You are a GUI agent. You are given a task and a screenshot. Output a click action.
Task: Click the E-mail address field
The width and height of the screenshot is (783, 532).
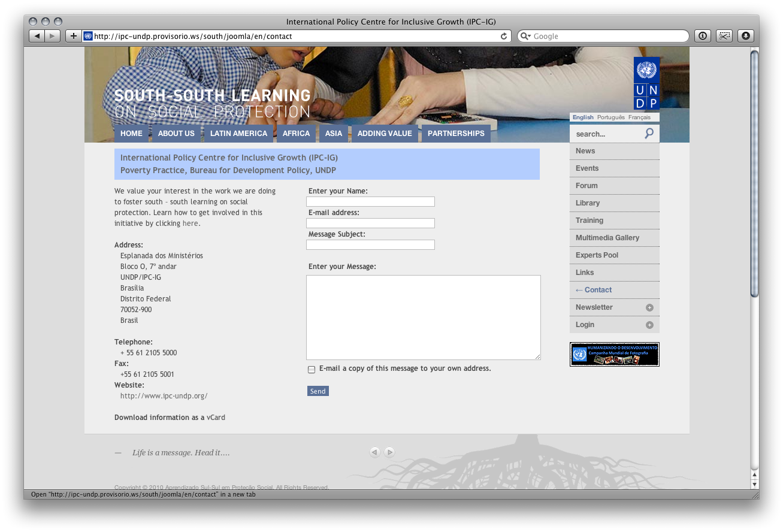coord(370,223)
